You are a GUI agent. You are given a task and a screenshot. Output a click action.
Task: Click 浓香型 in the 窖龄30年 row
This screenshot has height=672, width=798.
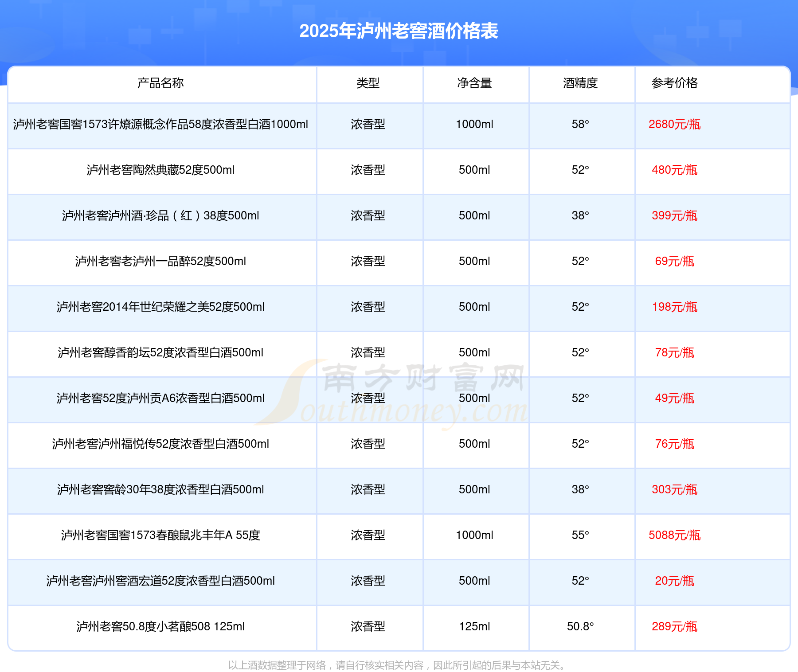(368, 489)
